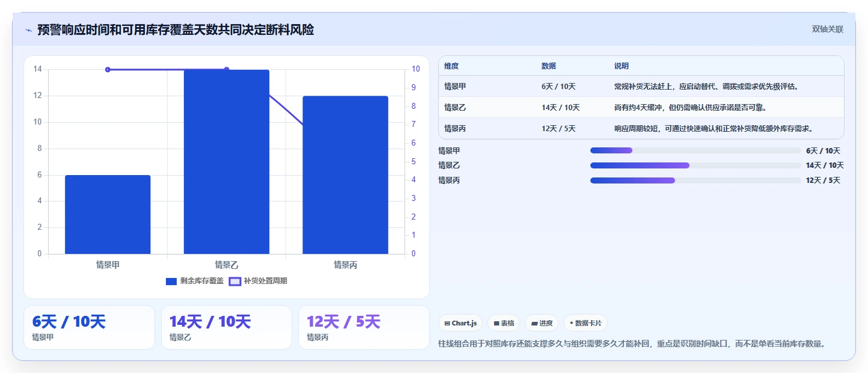Click the 情景乙 progress bar
This screenshot has width=868, height=373.
pyautogui.click(x=695, y=165)
